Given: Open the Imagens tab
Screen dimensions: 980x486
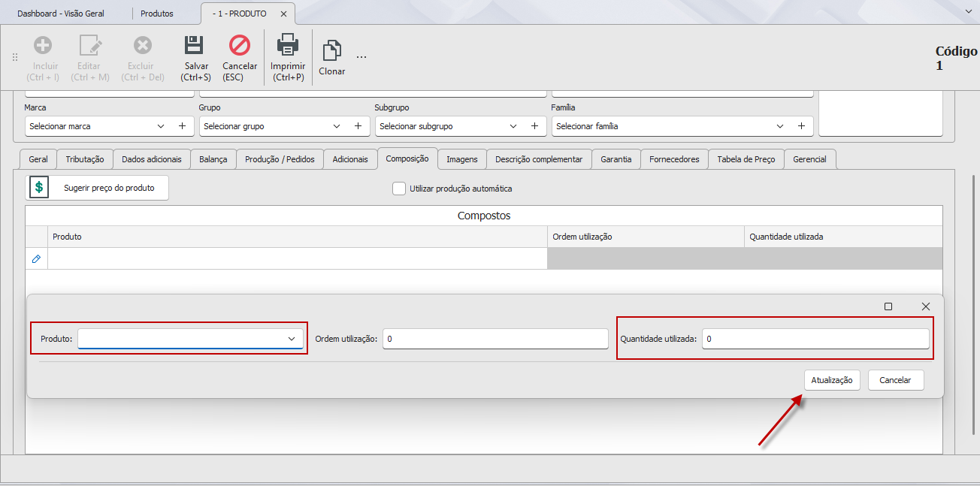Looking at the screenshot, I should tap(461, 159).
